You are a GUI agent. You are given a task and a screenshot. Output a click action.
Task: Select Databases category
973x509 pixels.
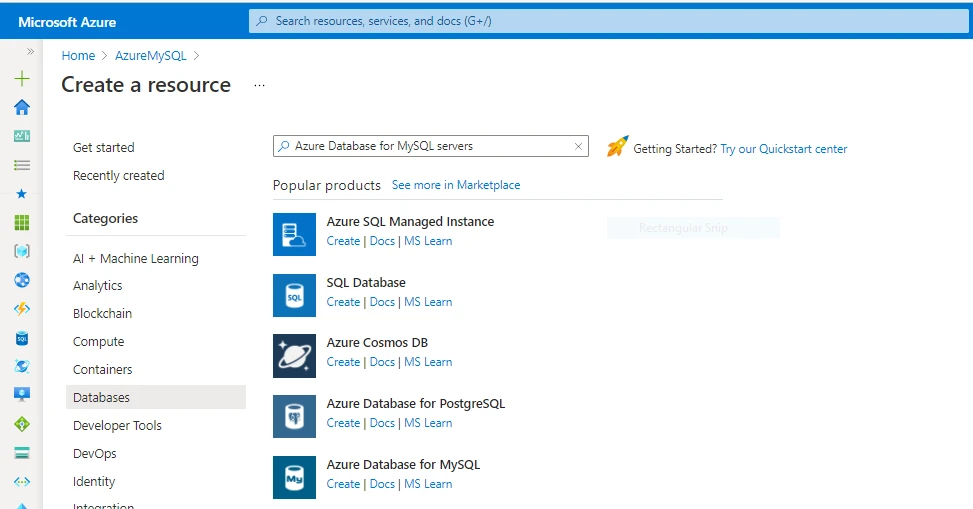click(156, 397)
